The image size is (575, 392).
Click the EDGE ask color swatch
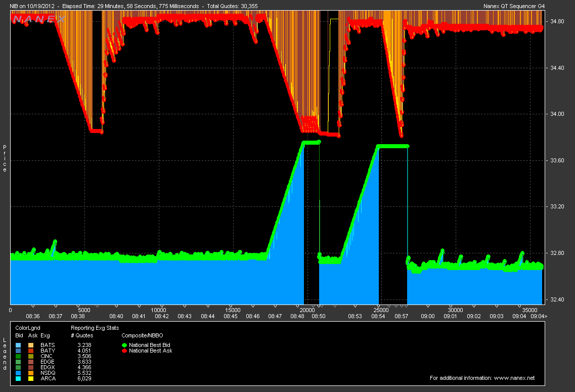tap(31, 362)
